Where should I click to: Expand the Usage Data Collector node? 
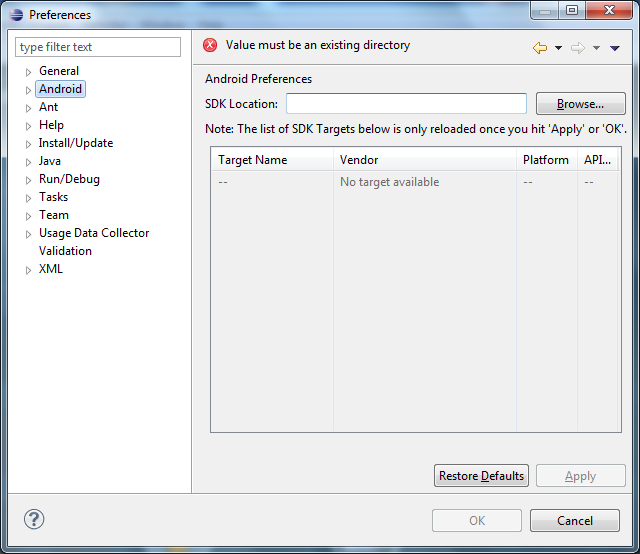tap(28, 234)
